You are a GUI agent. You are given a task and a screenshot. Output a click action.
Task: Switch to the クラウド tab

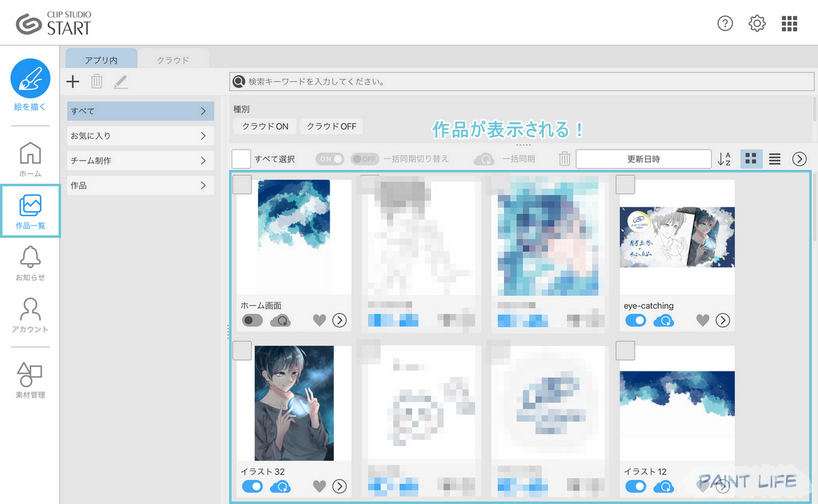pyautogui.click(x=173, y=60)
